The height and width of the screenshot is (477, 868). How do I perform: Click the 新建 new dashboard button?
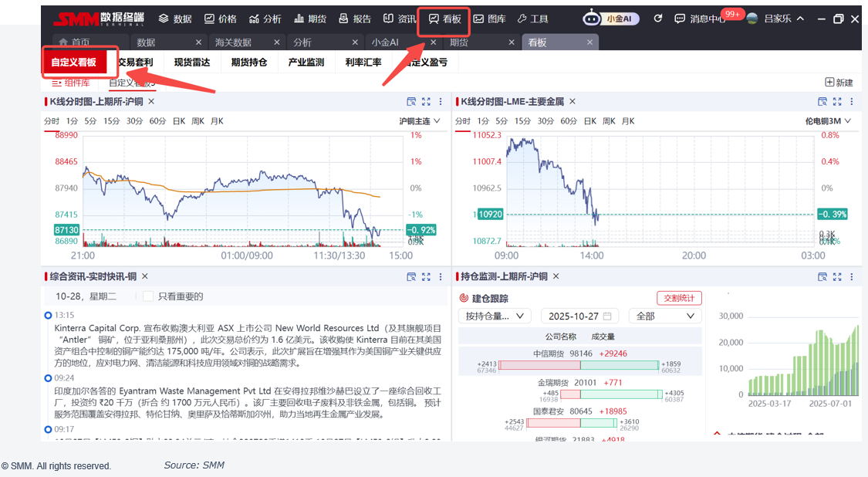(839, 83)
